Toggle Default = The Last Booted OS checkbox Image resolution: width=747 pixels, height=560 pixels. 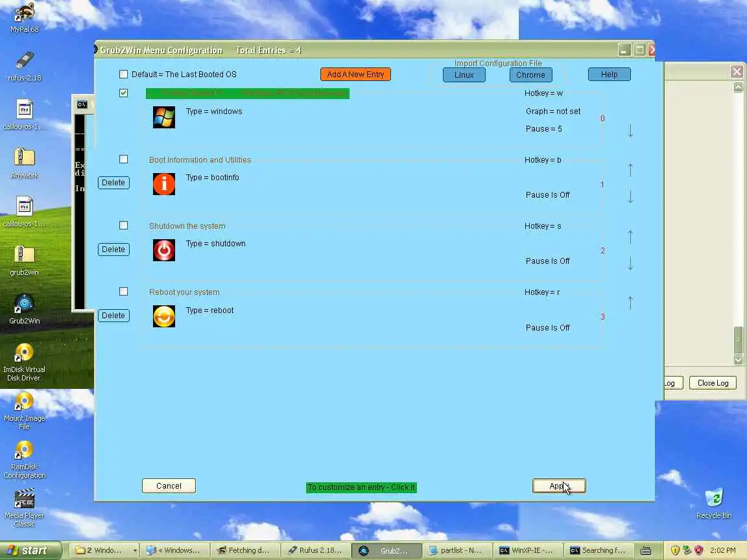(123, 74)
